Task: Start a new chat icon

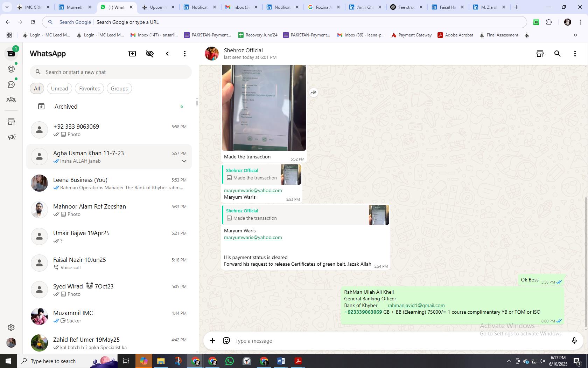Action: coord(132,54)
